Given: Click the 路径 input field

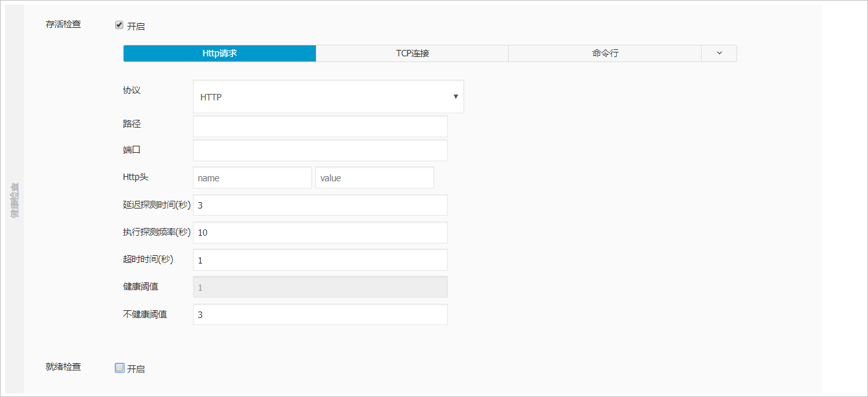Looking at the screenshot, I should tap(320, 126).
